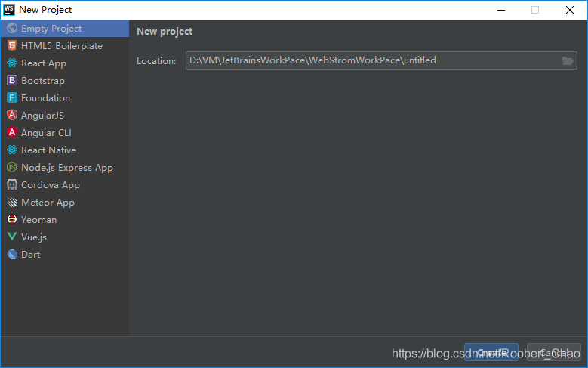588x368 pixels.
Task: Minimize the New Project window
Action: 501,10
